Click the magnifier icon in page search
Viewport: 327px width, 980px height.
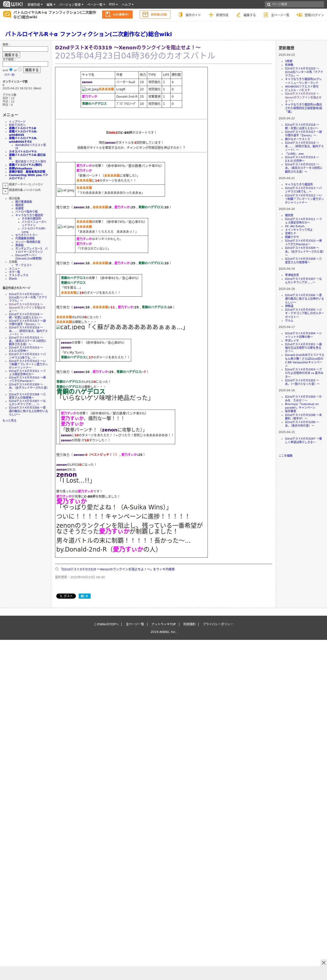coord(269,5)
